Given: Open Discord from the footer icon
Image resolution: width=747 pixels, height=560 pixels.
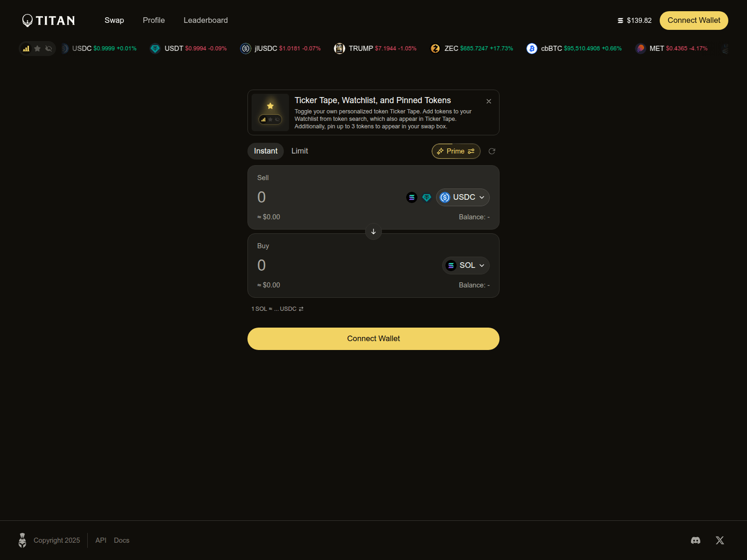Looking at the screenshot, I should click(695, 540).
